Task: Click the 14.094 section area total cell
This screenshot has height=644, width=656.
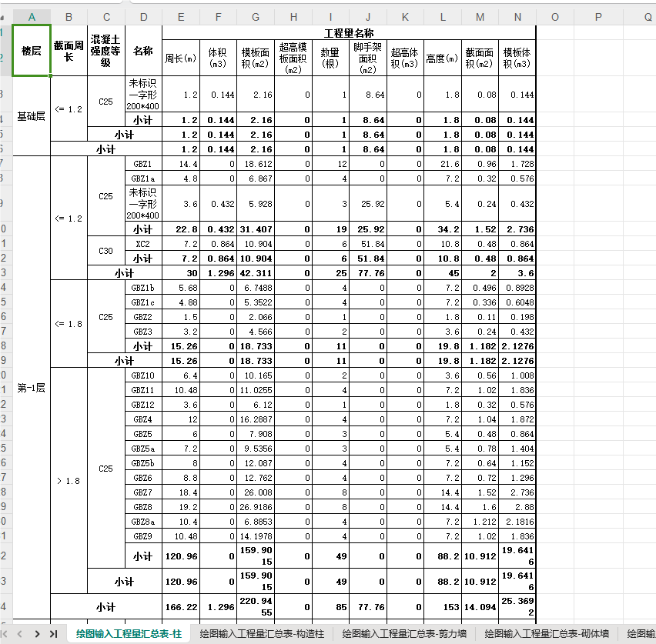Action: click(x=480, y=607)
